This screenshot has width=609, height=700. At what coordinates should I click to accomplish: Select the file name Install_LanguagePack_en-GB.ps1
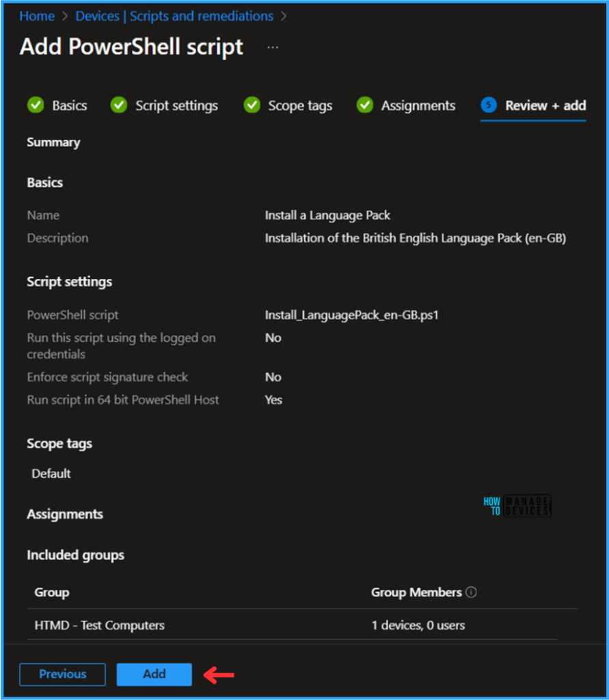tap(352, 315)
